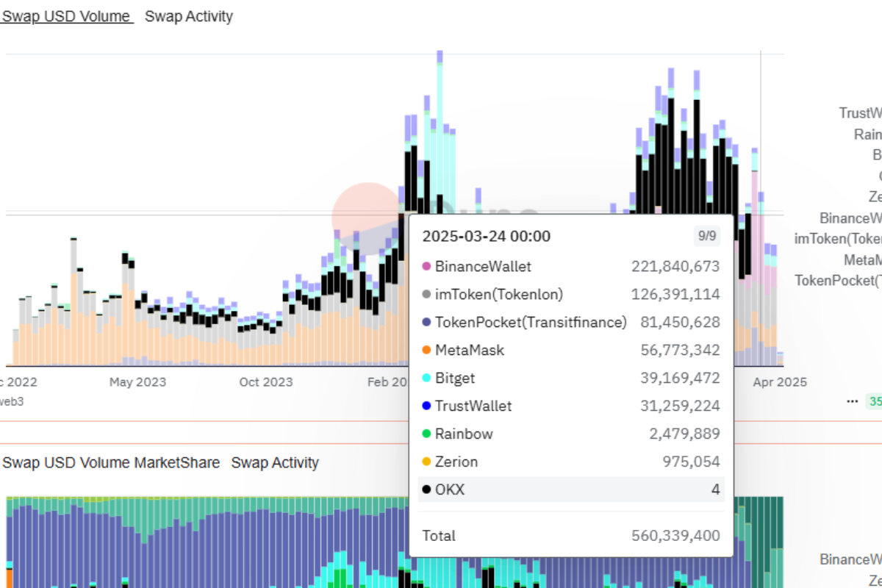Select the TrustWallet label in tooltip
The height and width of the screenshot is (588, 882).
[x=473, y=406]
